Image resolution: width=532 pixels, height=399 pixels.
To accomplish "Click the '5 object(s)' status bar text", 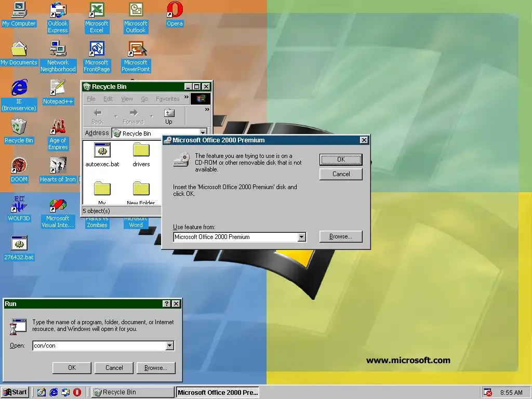I will click(x=96, y=211).
